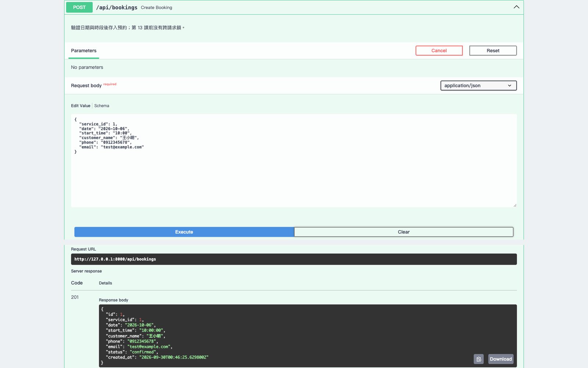The height and width of the screenshot is (368, 588).
Task: Click the "status": "confirmed" response line
Action: point(132,352)
